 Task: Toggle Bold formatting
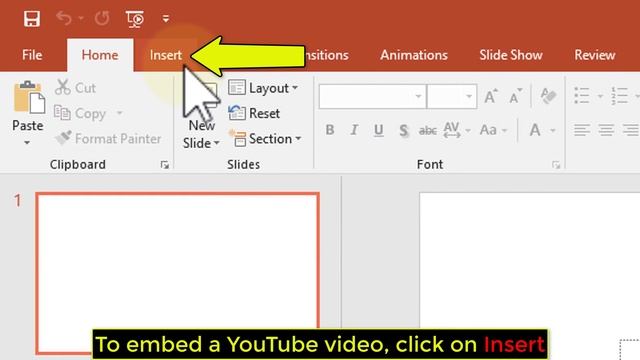click(x=330, y=130)
